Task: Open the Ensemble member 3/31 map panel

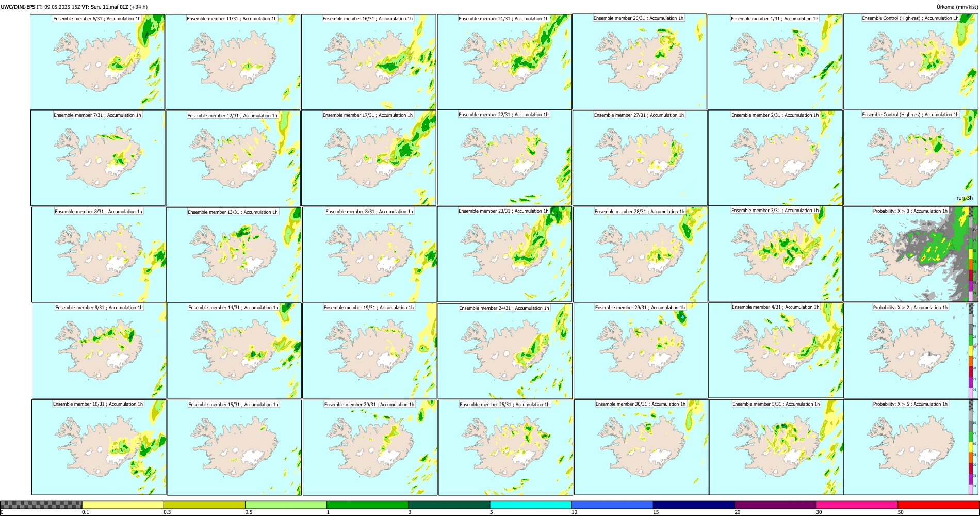Action: coord(776,254)
